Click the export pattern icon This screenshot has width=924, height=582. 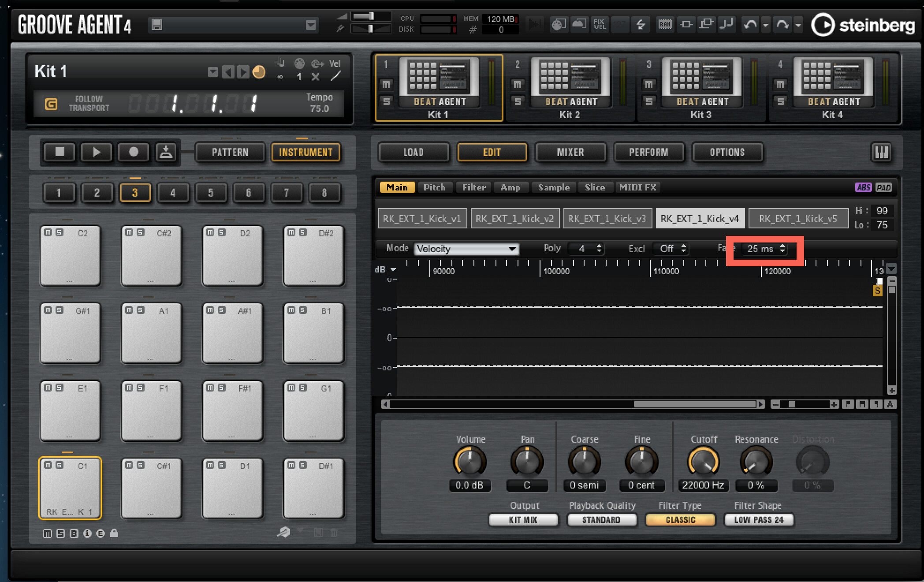tap(166, 153)
